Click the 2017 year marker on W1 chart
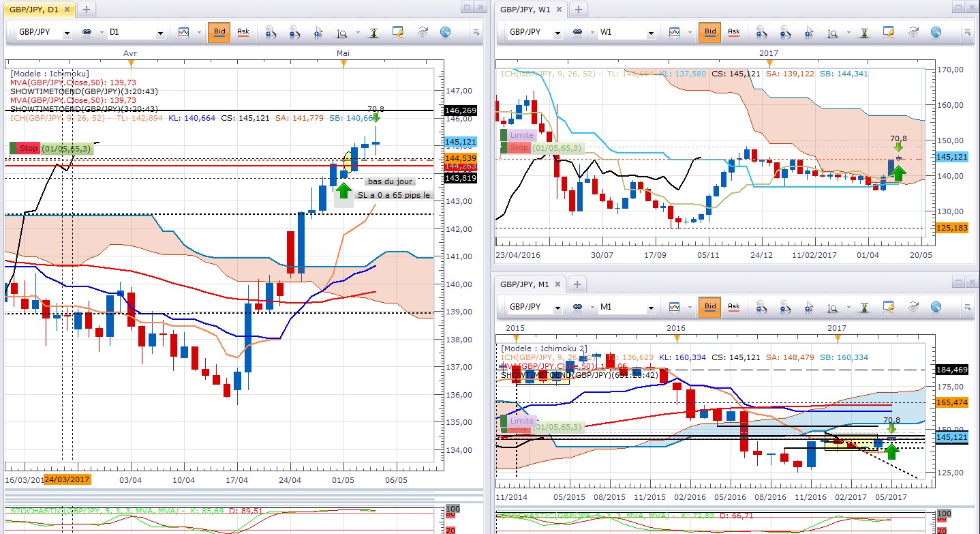This screenshot has width=980, height=534. point(768,53)
